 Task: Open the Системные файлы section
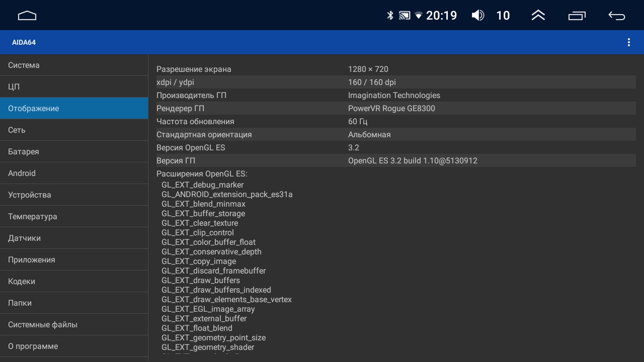click(x=74, y=325)
